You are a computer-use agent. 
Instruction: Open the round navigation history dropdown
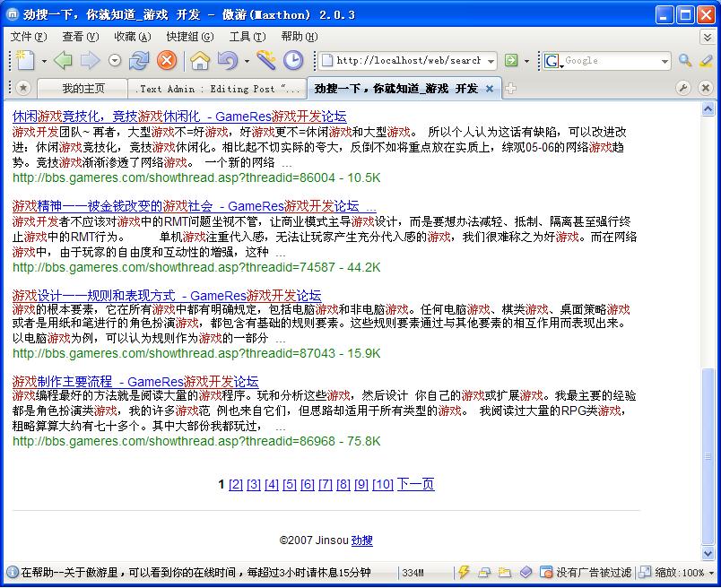[x=115, y=60]
